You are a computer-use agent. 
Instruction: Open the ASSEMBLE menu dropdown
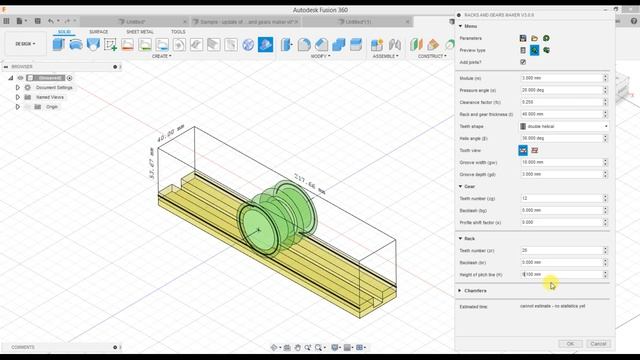point(385,56)
